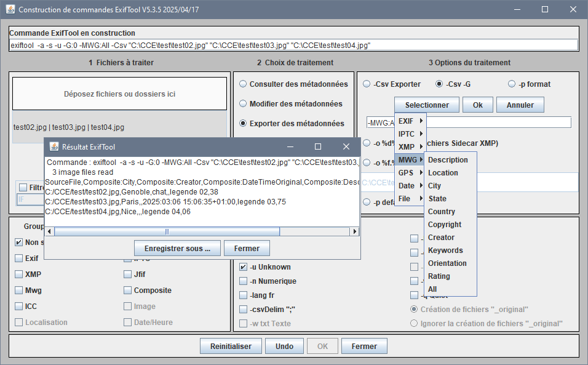Open the File submenu entry
The width and height of the screenshot is (588, 365).
point(410,199)
